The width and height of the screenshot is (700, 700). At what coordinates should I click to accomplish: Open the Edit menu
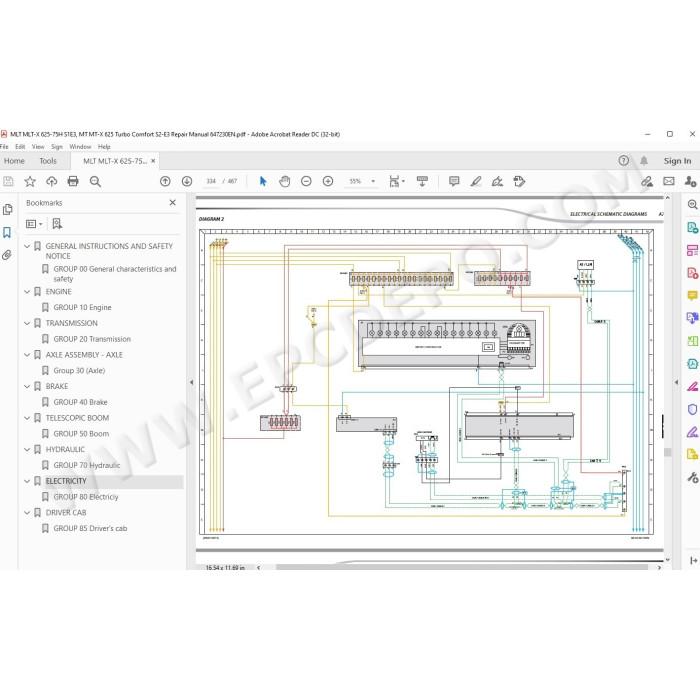[x=20, y=146]
